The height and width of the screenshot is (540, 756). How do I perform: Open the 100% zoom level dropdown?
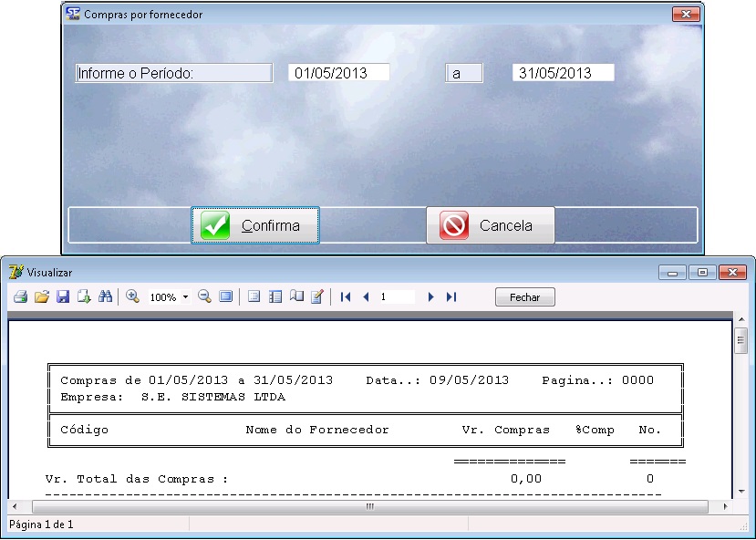[x=186, y=297]
